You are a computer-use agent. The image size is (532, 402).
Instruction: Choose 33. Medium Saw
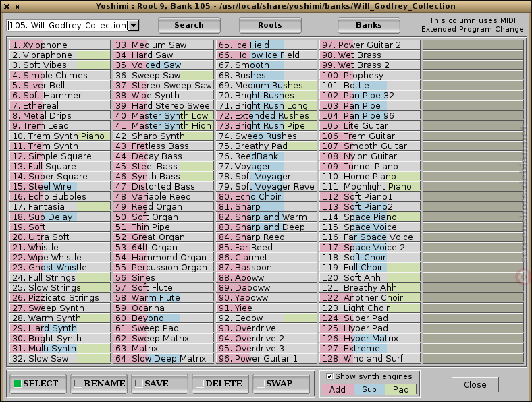pos(163,45)
